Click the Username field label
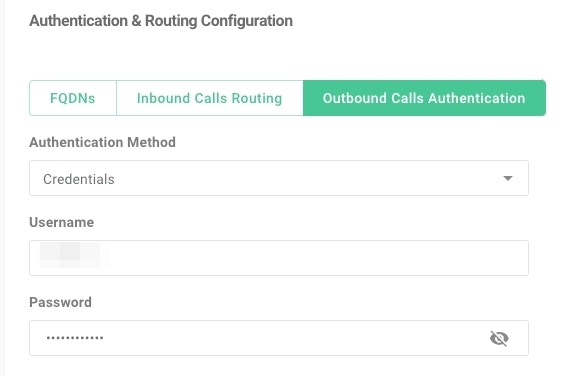Viewport: 583px width, 376px height. tap(62, 222)
